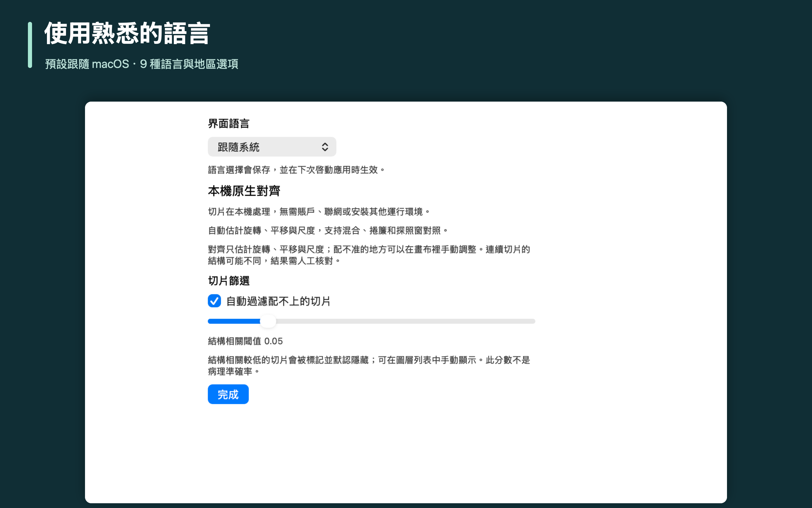This screenshot has height=508, width=812.
Task: Click the subtitle 預設跟隨 macOS · 9 種語言與地區選項
Action: [x=141, y=64]
